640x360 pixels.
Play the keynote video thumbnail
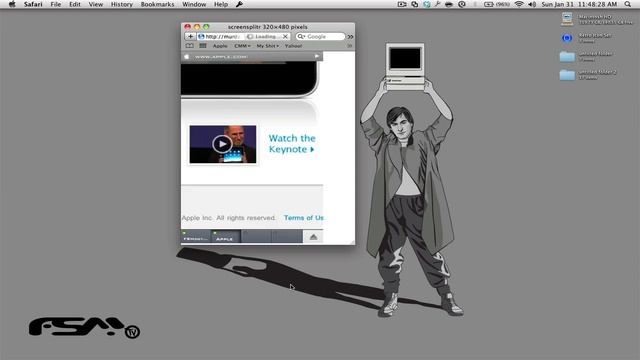222,144
